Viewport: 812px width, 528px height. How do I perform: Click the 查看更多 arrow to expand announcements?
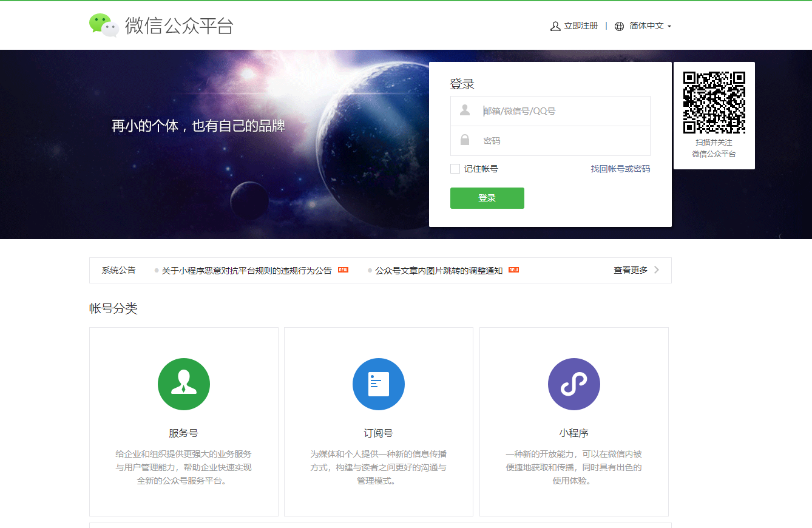coord(656,269)
